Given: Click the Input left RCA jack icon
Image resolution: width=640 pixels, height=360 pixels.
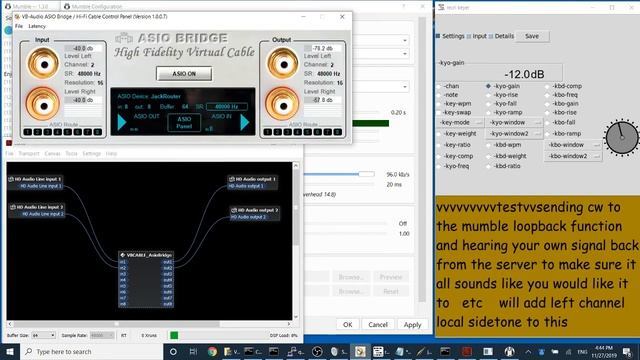Looking at the screenshot, I should [43, 64].
